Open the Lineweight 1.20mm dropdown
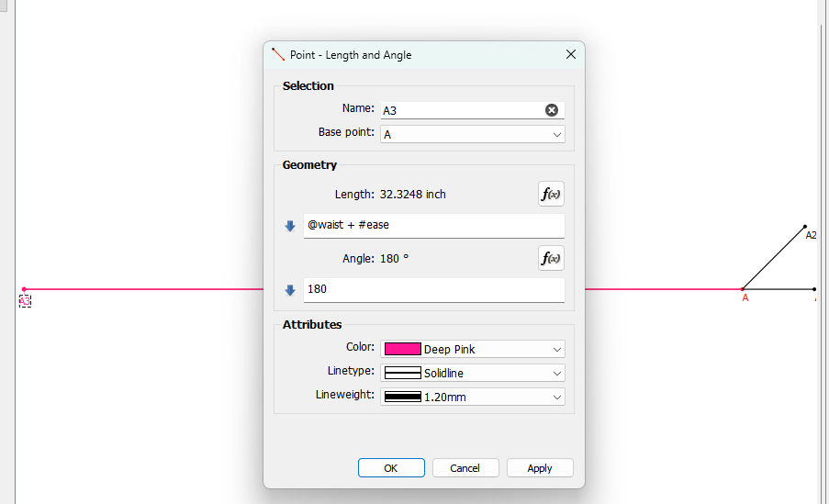This screenshot has width=829, height=504. pyautogui.click(x=472, y=398)
